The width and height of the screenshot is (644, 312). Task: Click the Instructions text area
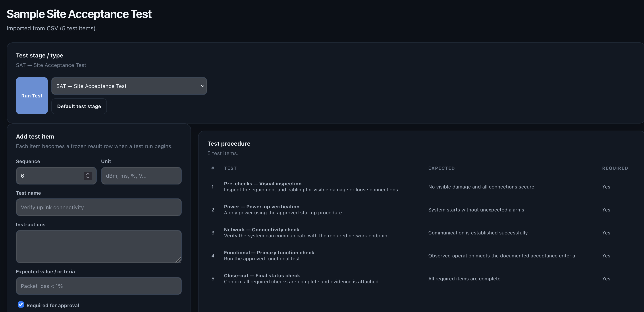(x=99, y=247)
